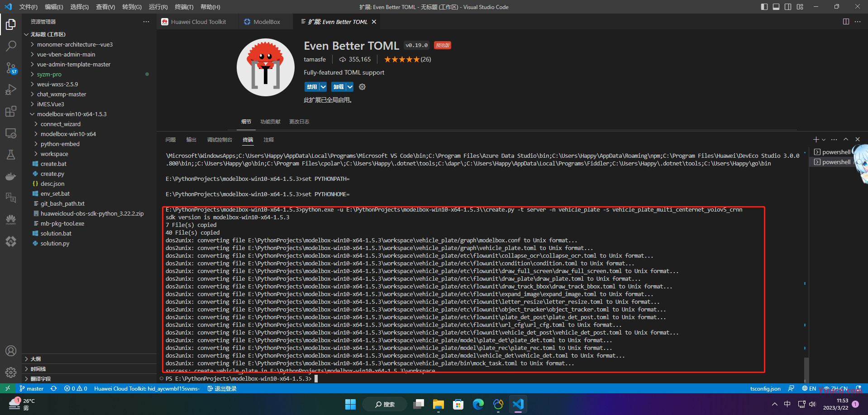Open the Accounts icon in activity bar
868x415 pixels.
[x=11, y=351]
